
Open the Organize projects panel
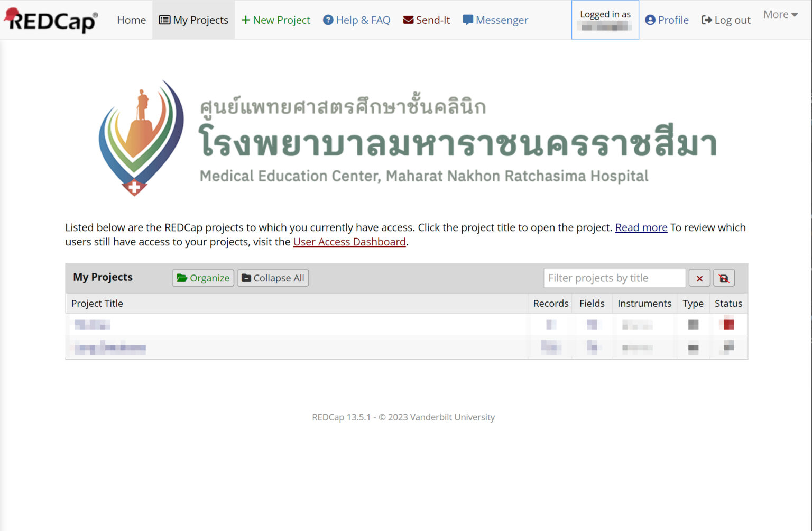pyautogui.click(x=203, y=278)
